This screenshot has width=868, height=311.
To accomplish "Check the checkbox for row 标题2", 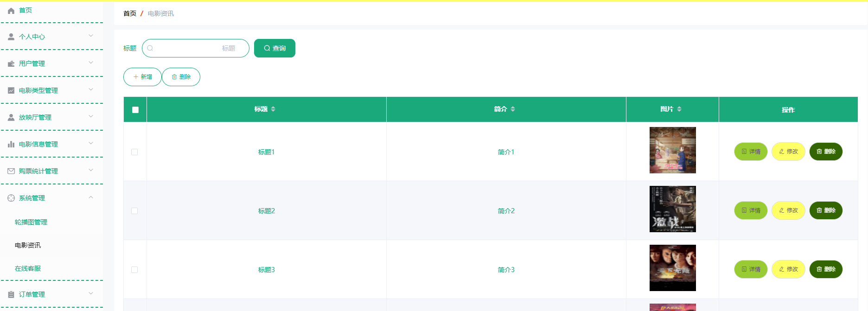I will [x=134, y=210].
